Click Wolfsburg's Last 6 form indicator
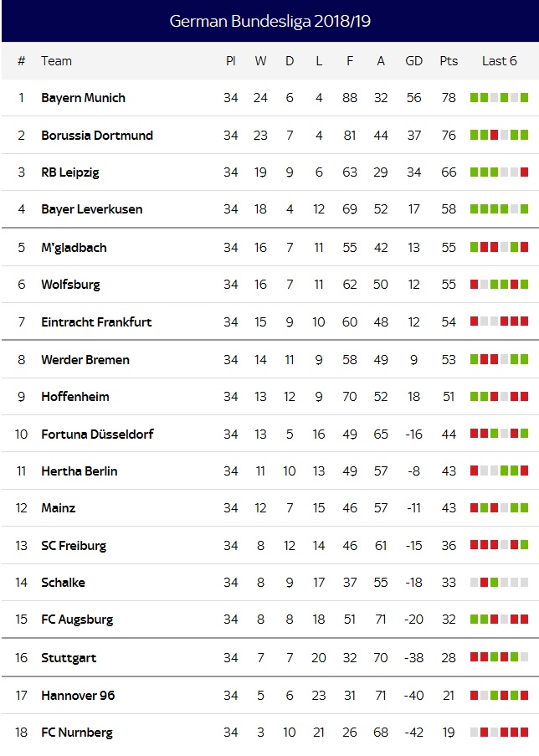 [x=499, y=285]
